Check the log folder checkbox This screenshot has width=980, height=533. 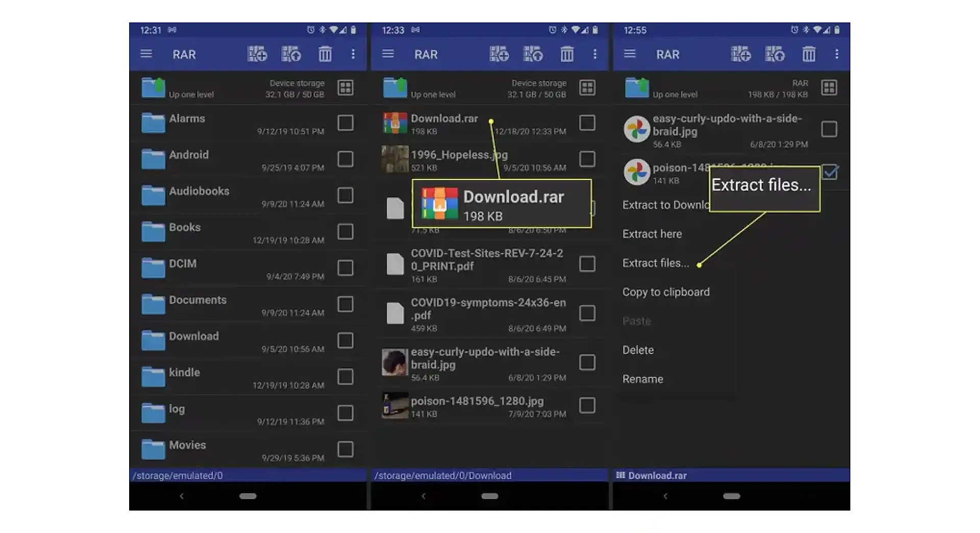click(x=346, y=413)
